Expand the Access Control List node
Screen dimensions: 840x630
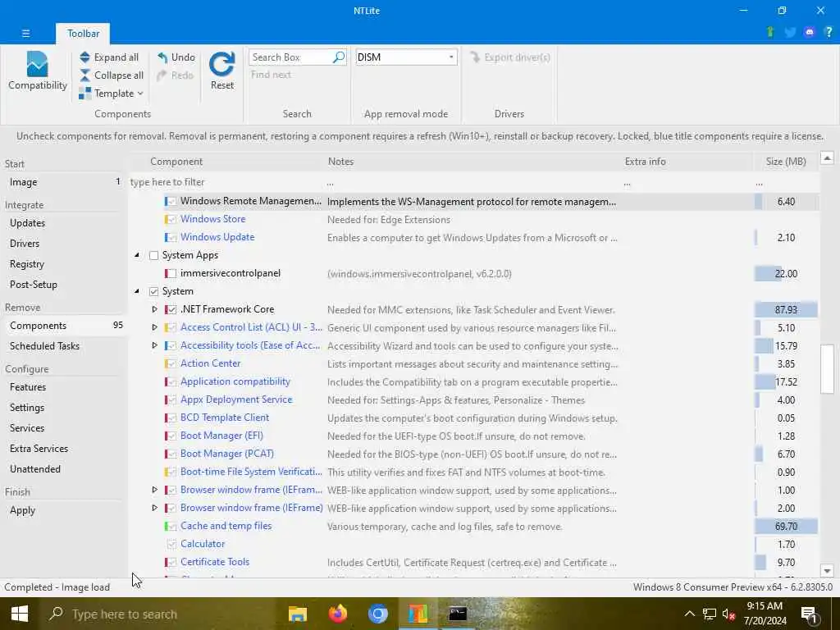(155, 327)
